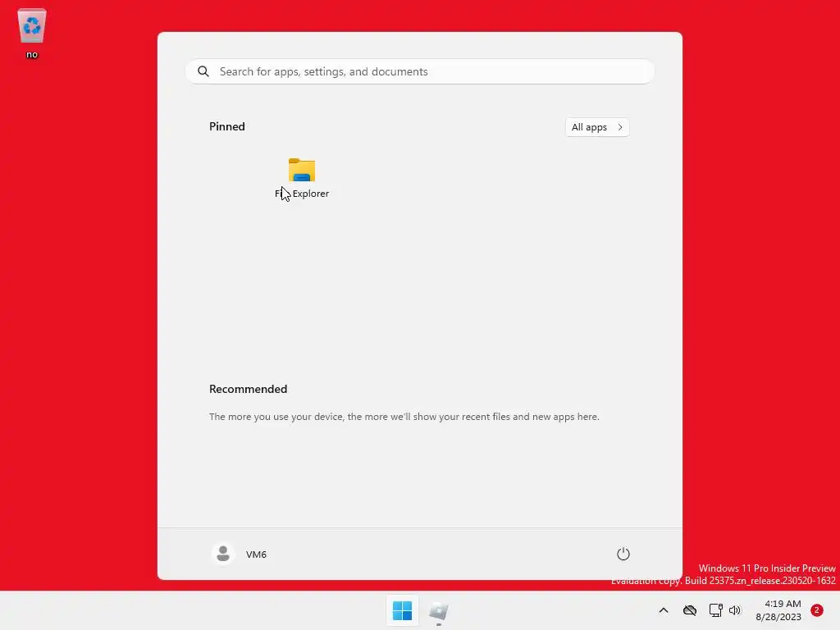This screenshot has width=840, height=630.
Task: Open network status tray icon
Action: click(x=715, y=610)
